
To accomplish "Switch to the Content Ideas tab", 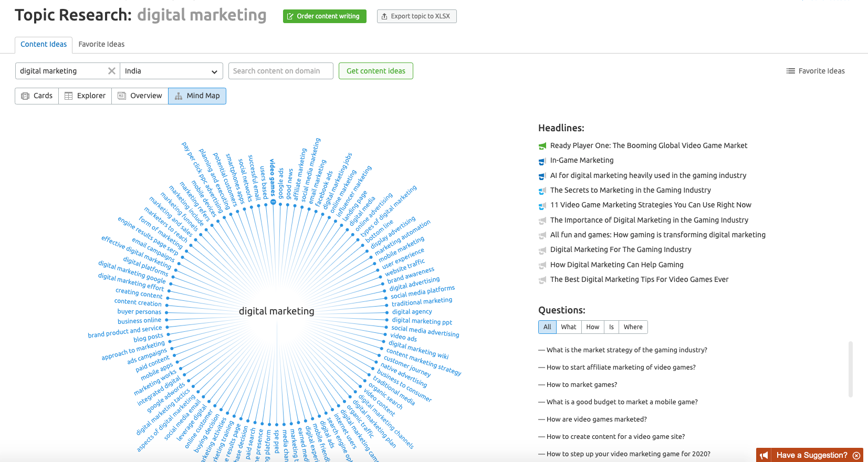I will [x=44, y=44].
